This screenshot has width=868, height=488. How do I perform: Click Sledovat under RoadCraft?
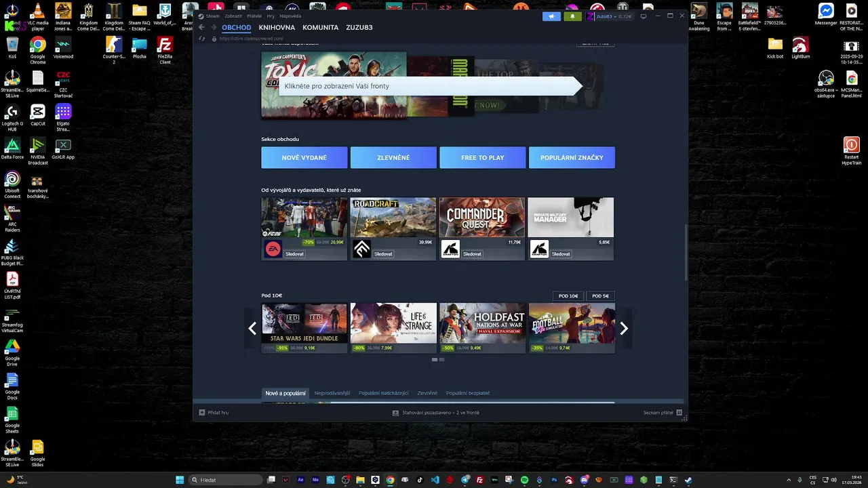(383, 254)
